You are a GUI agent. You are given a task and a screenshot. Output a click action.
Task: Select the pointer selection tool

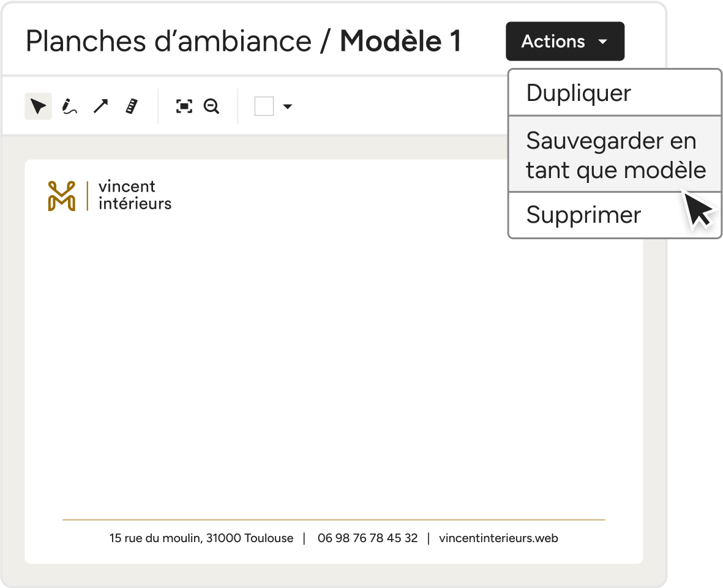tap(38, 106)
